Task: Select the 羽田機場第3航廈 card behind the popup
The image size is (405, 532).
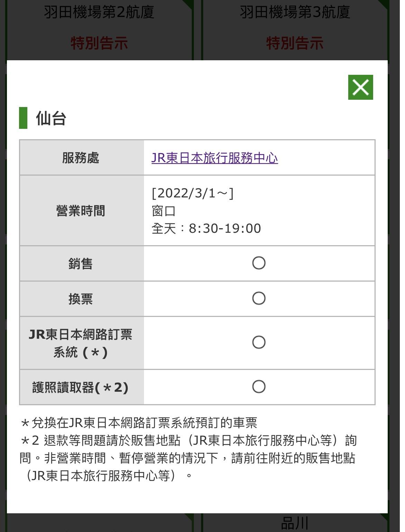Action: (295, 12)
